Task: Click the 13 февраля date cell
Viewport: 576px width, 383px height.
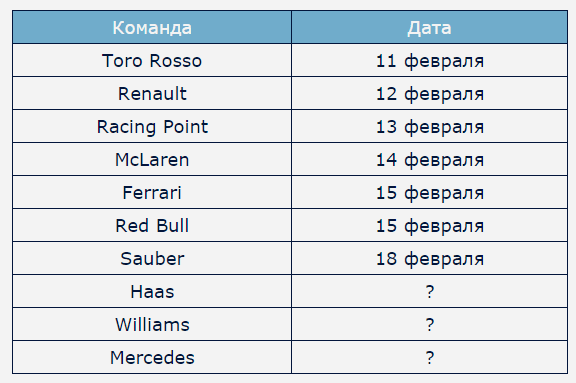Action: point(429,126)
